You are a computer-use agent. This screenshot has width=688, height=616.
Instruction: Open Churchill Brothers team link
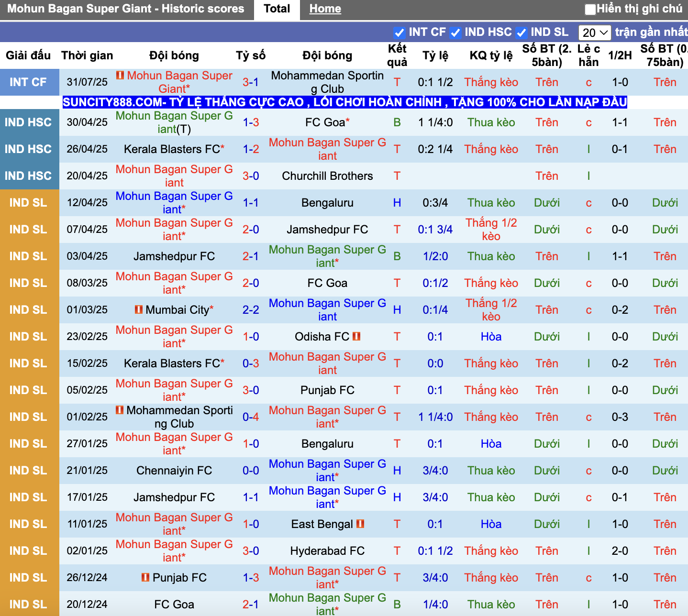(x=327, y=176)
